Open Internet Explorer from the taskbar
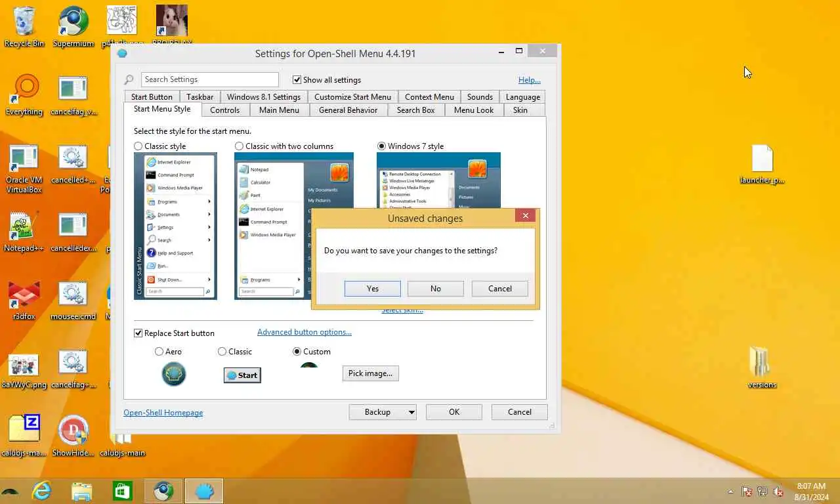Screen dimensions: 840x504 pyautogui.click(x=41, y=491)
